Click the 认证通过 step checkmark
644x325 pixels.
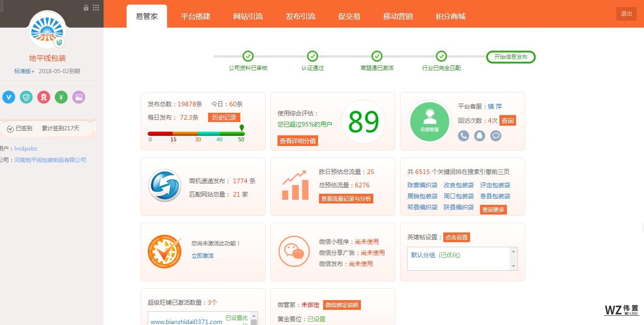coord(313,56)
